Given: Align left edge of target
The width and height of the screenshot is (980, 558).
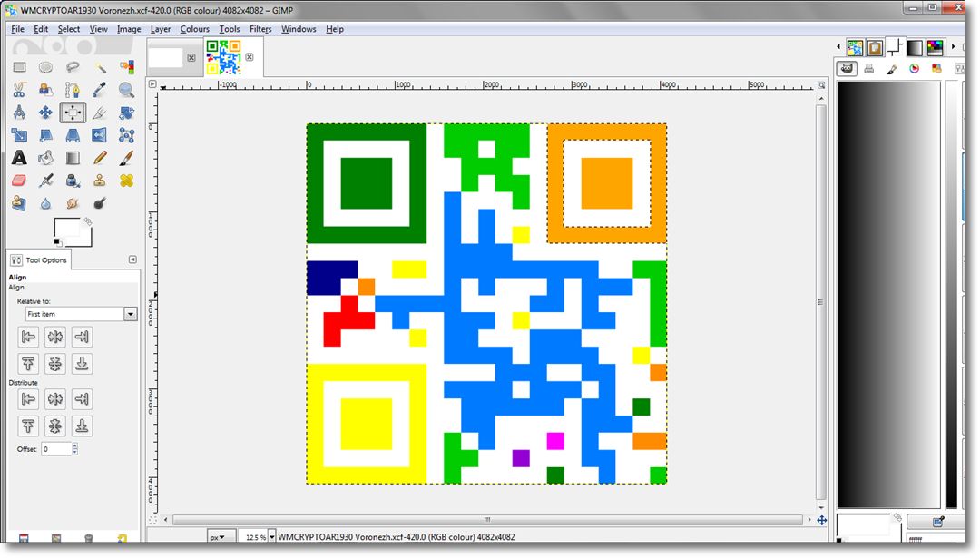Looking at the screenshot, I should [28, 337].
